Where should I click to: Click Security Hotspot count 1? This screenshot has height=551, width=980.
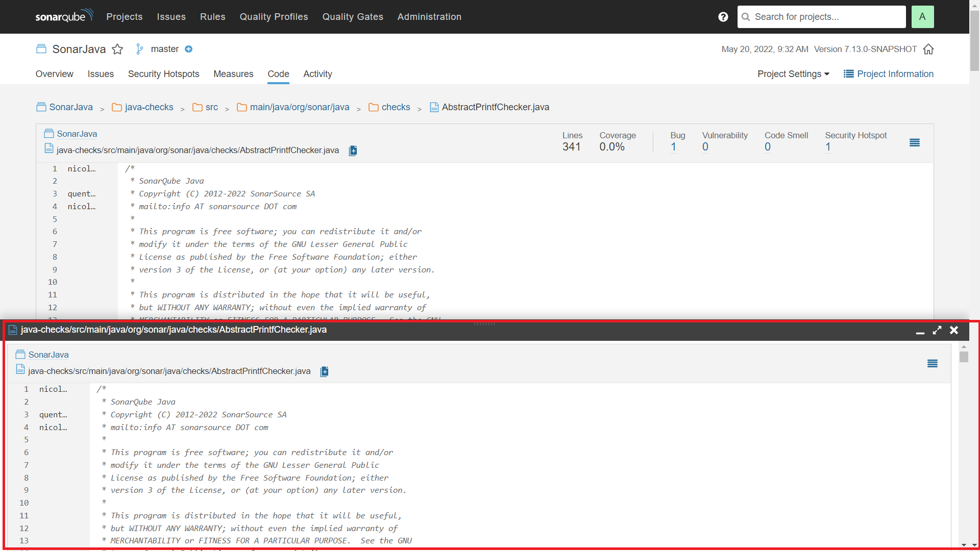(x=828, y=147)
